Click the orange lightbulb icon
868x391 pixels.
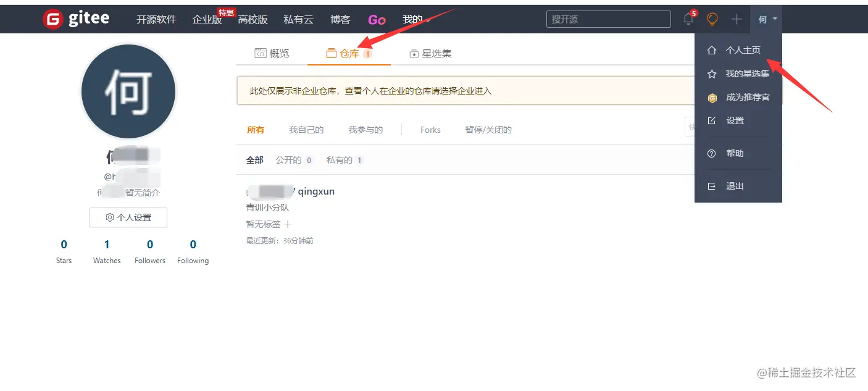712,19
